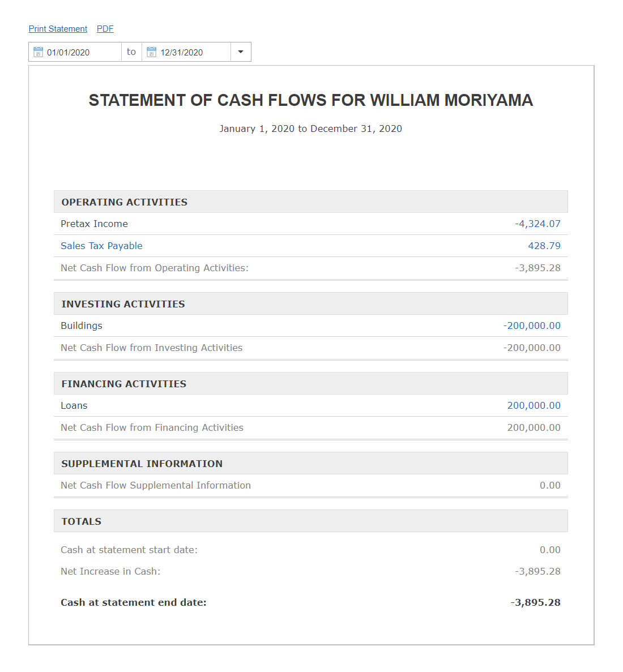Click the Pretax Income amount -4,324.07
This screenshot has width=623, height=672.
537,224
